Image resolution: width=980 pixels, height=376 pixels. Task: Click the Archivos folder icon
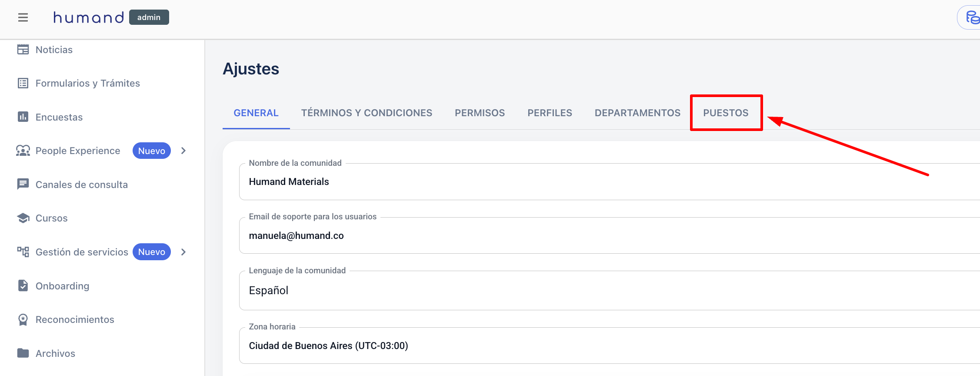click(23, 353)
